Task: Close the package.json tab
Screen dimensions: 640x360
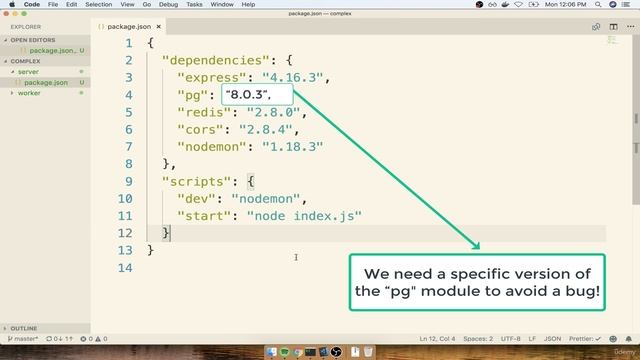Action: pos(158,27)
